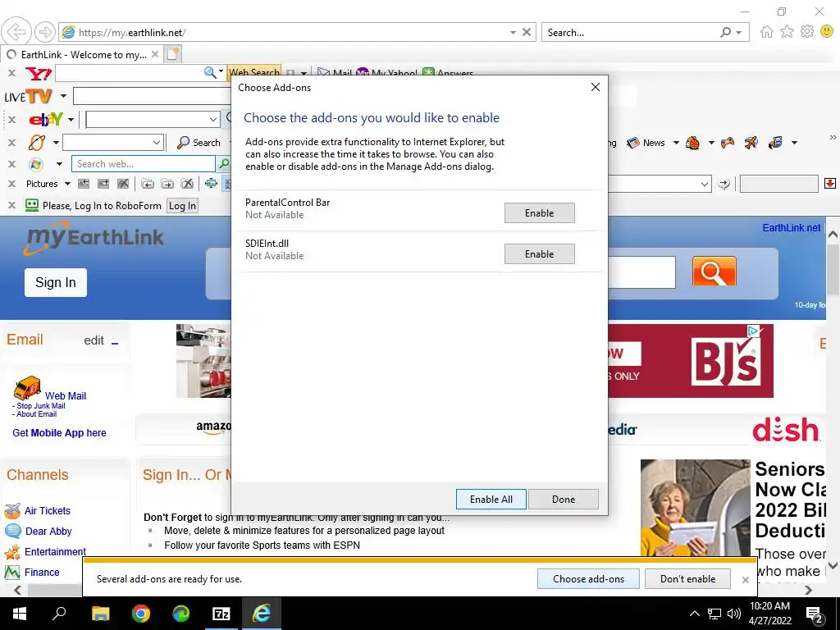Screen dimensions: 840x630
Task: Open the Air Tickets channel link
Action: 47,510
